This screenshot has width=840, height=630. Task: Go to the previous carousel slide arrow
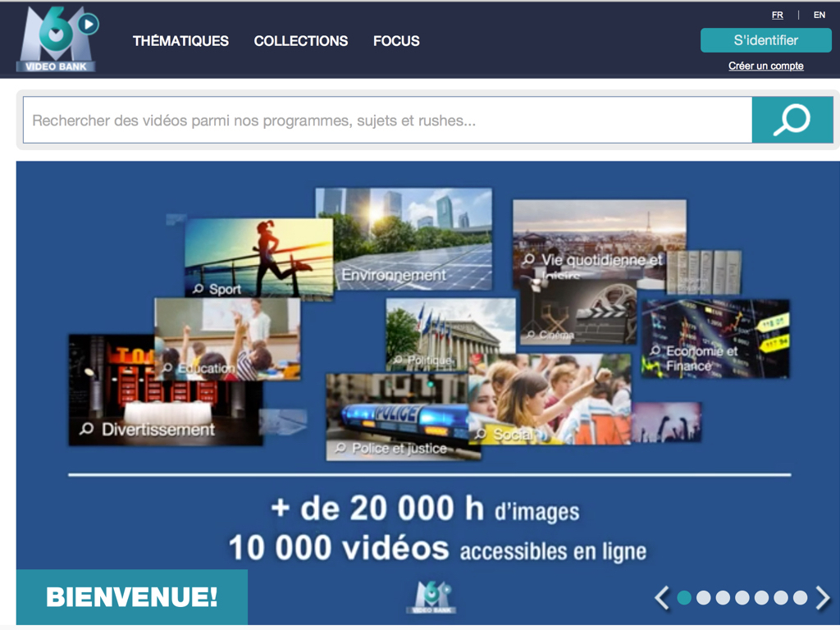pyautogui.click(x=662, y=598)
